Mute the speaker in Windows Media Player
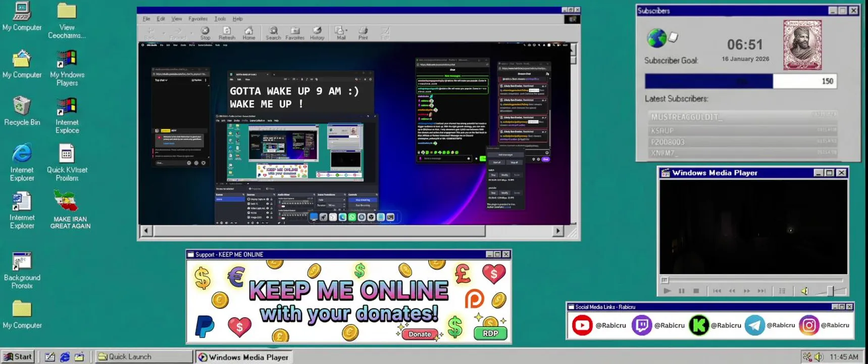Screen dimensions: 868x364 pos(804,291)
